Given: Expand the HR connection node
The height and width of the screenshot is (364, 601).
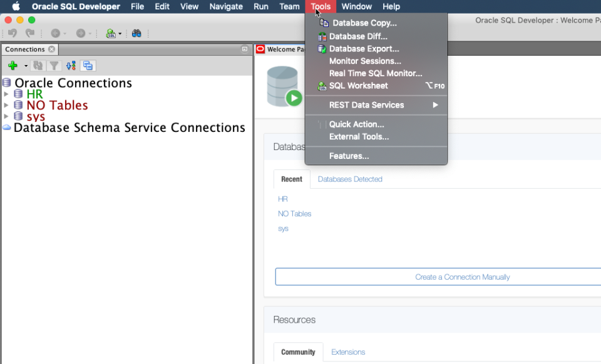Looking at the screenshot, I should (6, 94).
